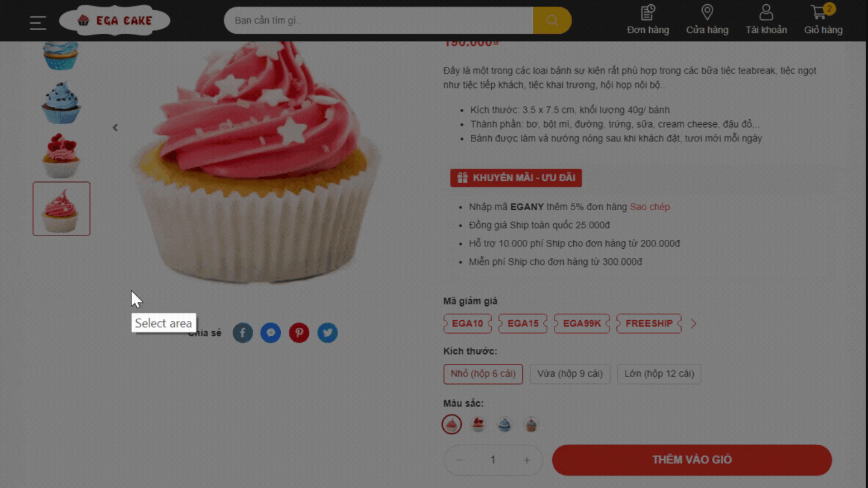Open the hamburger menu icon
Viewport: 868px width, 488px height.
coord(38,22)
